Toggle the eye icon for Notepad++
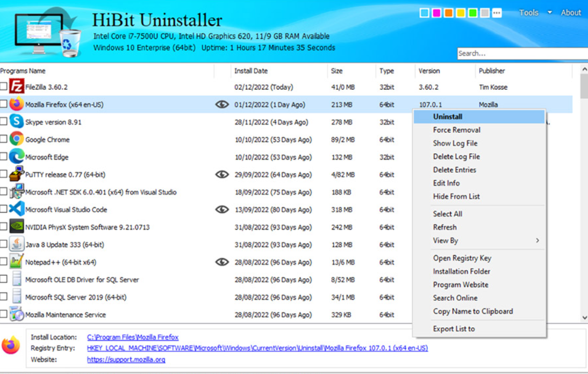The image size is (588, 374). 222,262
